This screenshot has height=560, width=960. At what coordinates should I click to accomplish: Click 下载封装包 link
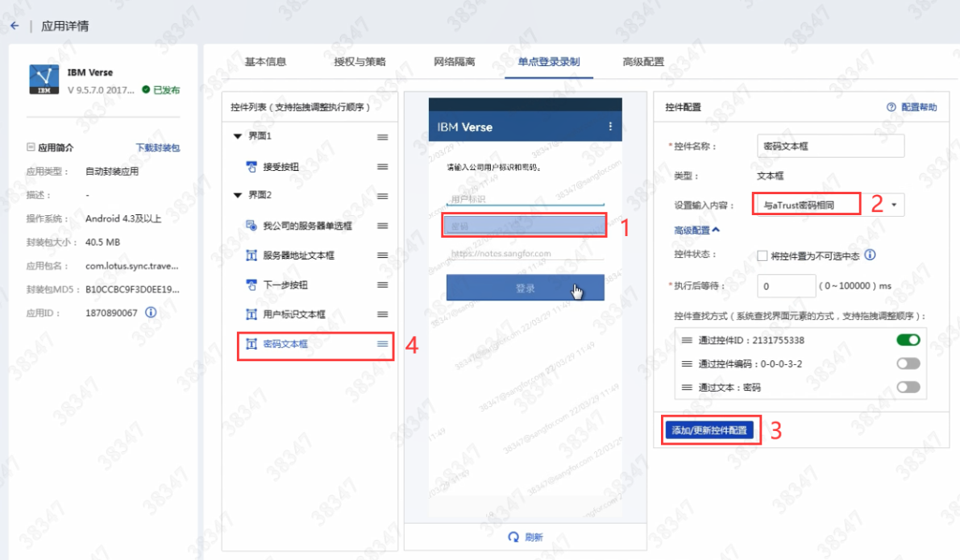157,147
